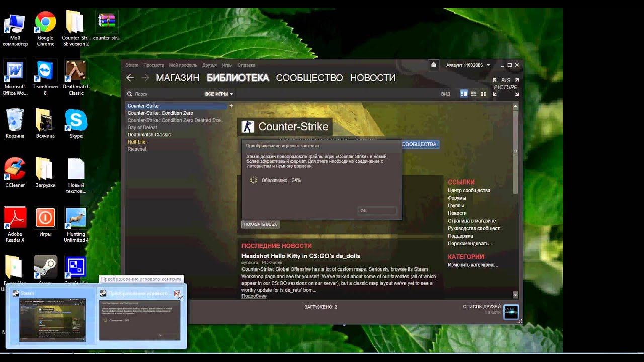This screenshot has height=362, width=644.
Task: Open the ВСЕ ИГРЫ filter dropdown
Action: tap(219, 94)
